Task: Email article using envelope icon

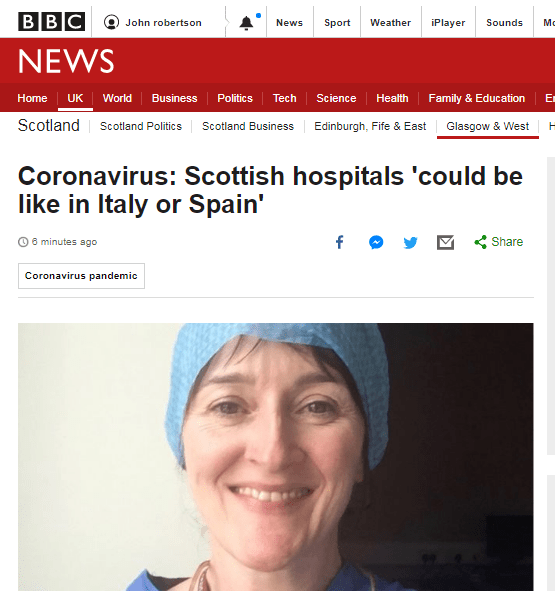Action: pyautogui.click(x=445, y=242)
